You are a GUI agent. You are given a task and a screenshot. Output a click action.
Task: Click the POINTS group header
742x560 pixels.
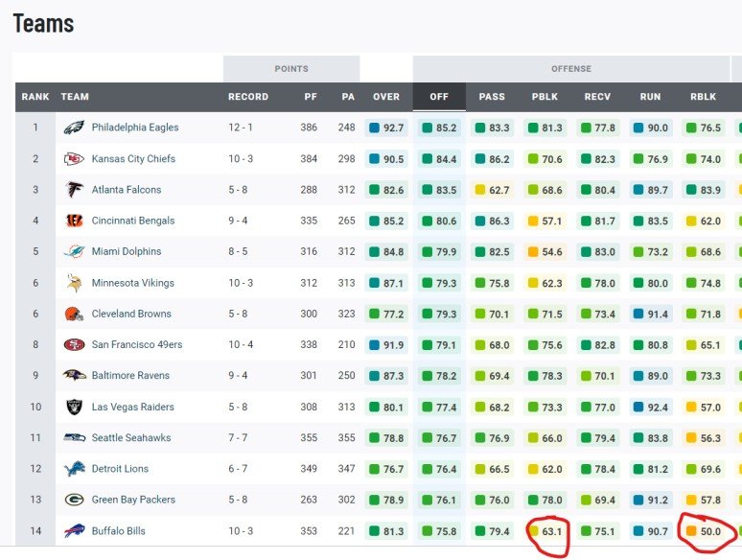click(291, 69)
